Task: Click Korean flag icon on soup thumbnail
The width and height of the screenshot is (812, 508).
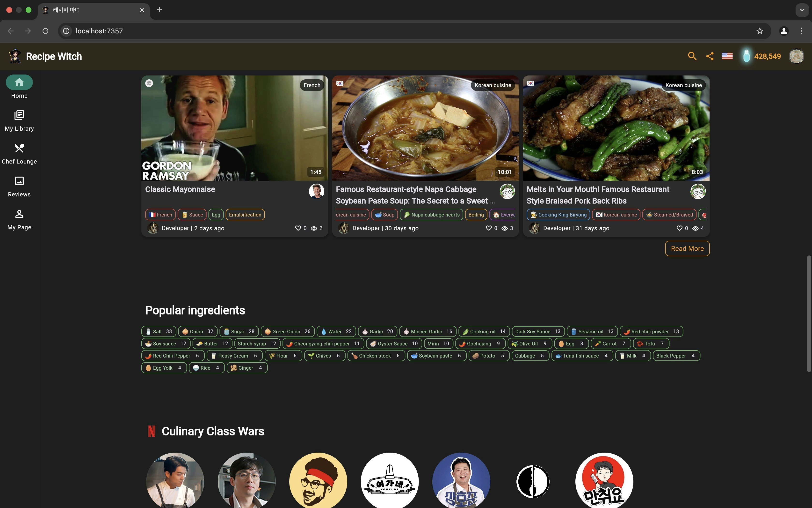Action: [340, 83]
